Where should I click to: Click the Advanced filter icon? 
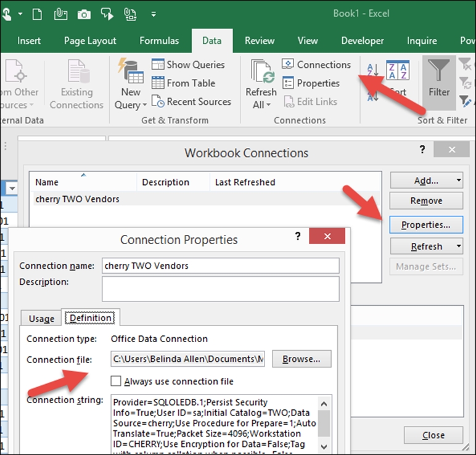(465, 101)
